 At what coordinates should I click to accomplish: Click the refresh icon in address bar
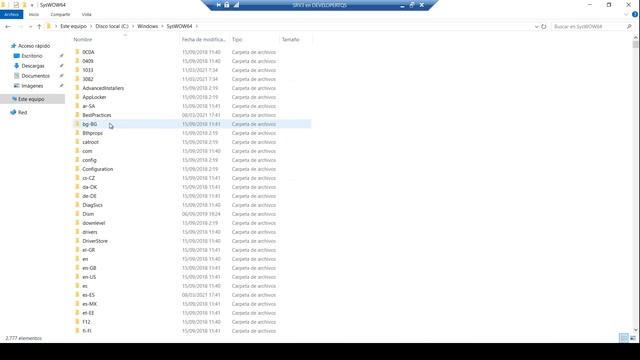pyautogui.click(x=544, y=27)
